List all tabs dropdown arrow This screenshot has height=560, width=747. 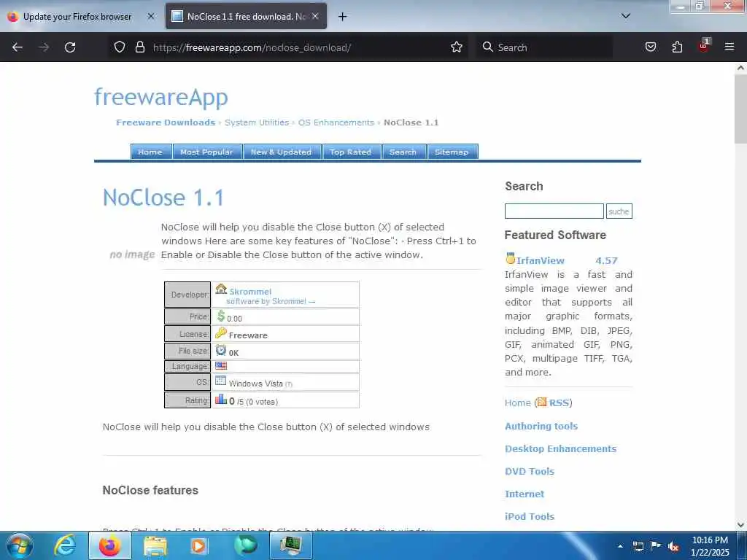coord(626,16)
